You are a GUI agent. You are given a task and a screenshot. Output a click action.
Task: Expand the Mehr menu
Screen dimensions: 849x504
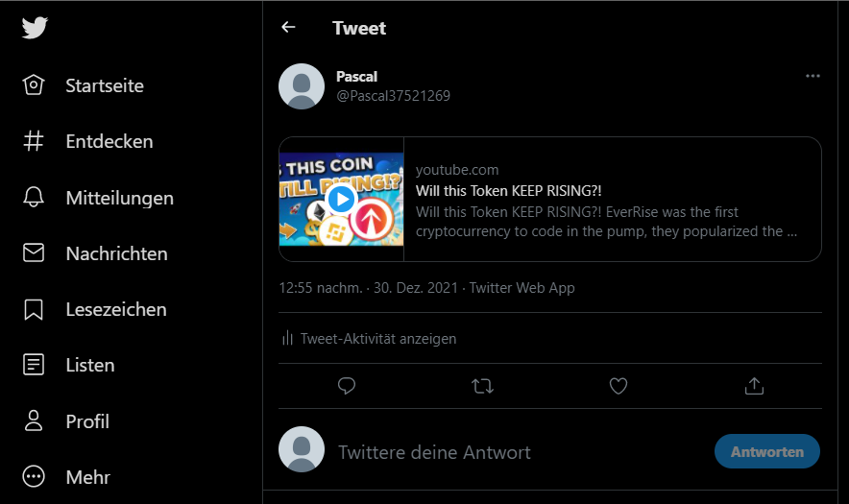tap(66, 477)
